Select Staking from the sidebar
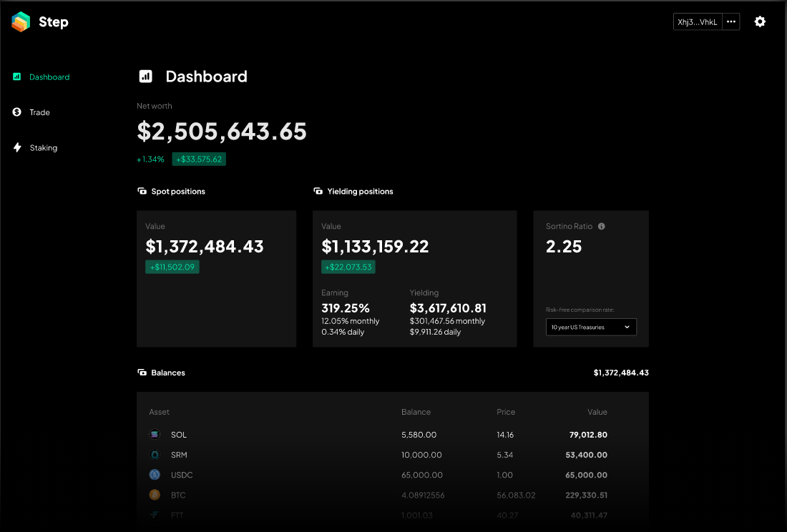This screenshot has height=532, width=787. (43, 147)
